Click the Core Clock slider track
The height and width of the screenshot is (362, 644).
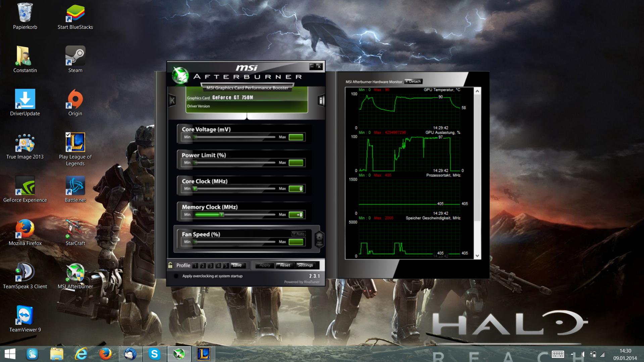coord(235,189)
